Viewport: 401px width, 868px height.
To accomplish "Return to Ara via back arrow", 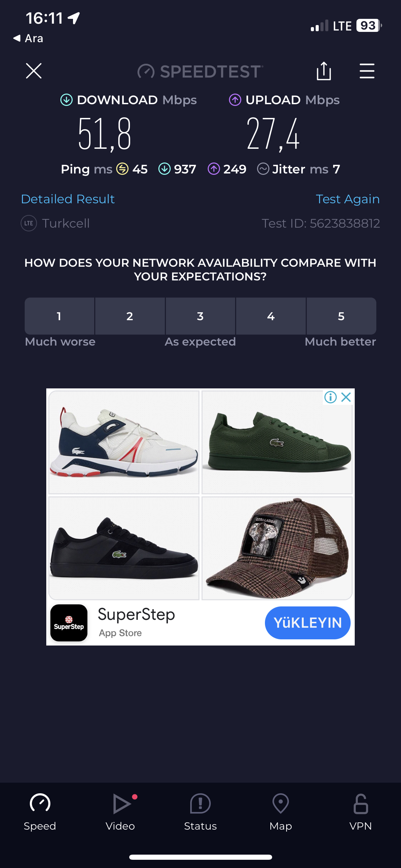I will click(28, 38).
